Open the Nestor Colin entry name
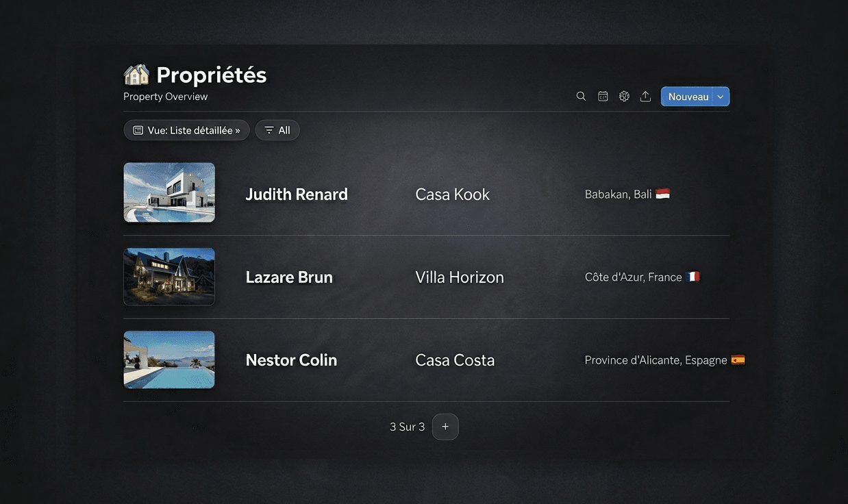The width and height of the screenshot is (848, 504). tap(291, 360)
